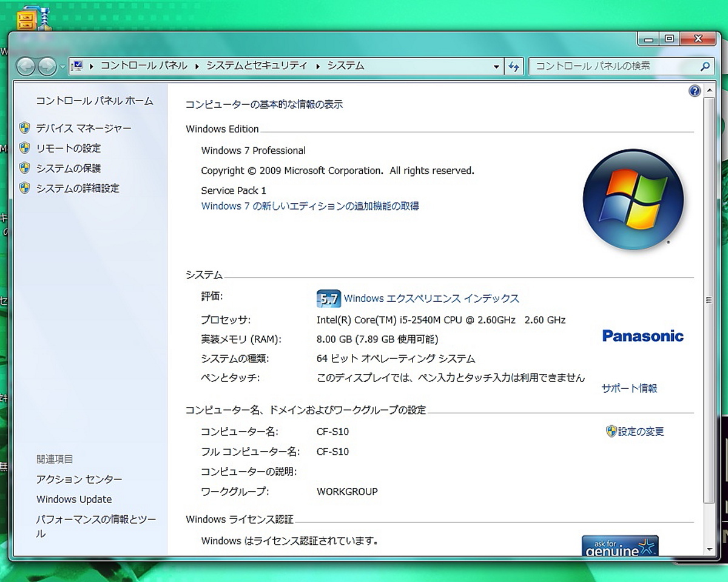Expand arrow after システムとセキュリティ breadcrumb
Viewport: 728px width, 582px height.
coord(317,66)
